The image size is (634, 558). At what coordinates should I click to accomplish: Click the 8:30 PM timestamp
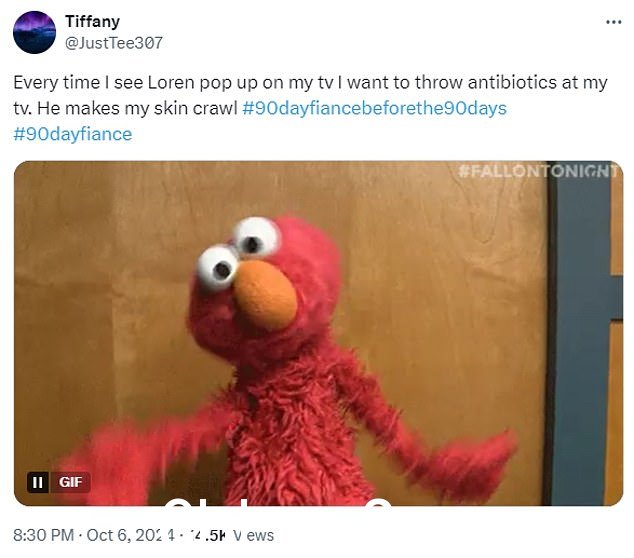tap(43, 535)
